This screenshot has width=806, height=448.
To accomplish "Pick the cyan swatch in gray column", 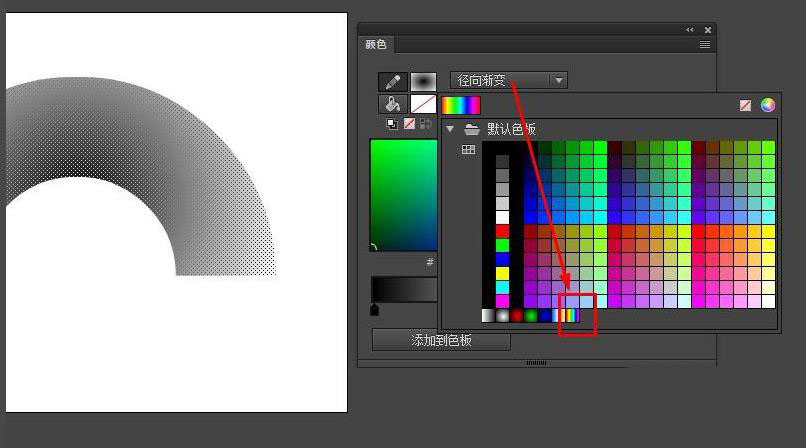I will tap(502, 287).
